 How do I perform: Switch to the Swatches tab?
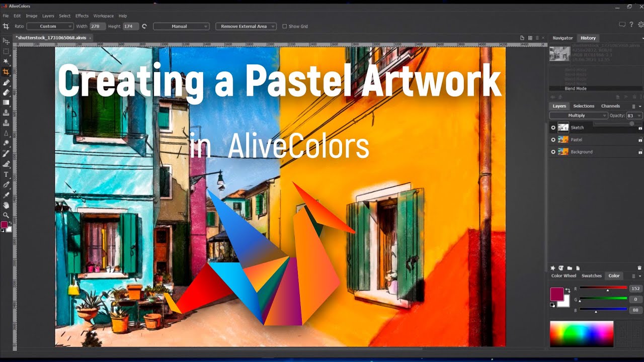tap(592, 276)
